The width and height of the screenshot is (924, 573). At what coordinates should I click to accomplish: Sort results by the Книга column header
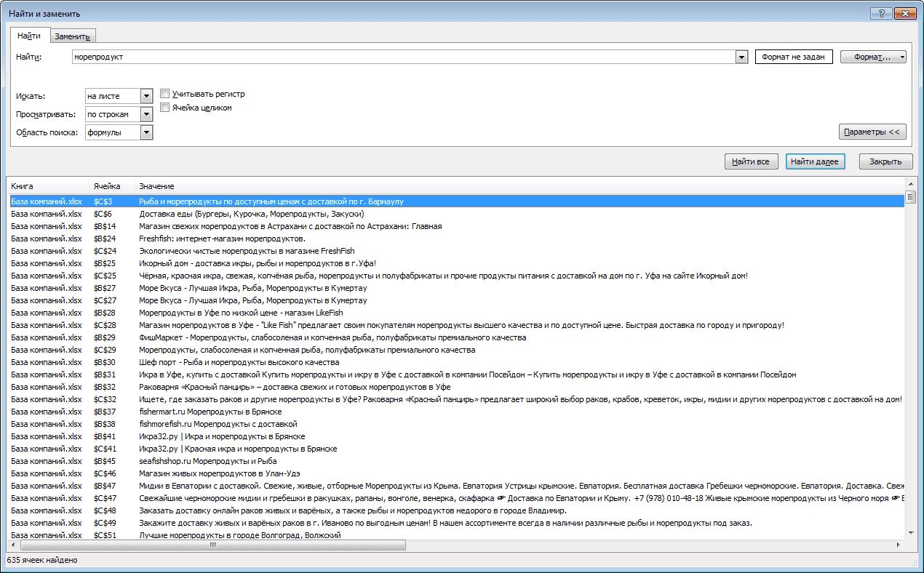click(x=48, y=187)
